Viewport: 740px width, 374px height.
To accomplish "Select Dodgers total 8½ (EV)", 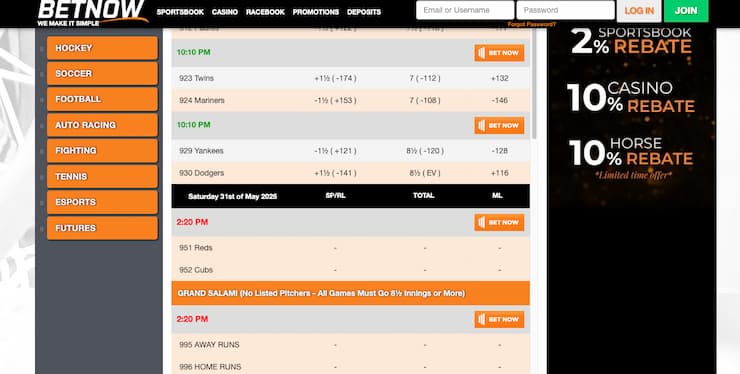I will [425, 173].
